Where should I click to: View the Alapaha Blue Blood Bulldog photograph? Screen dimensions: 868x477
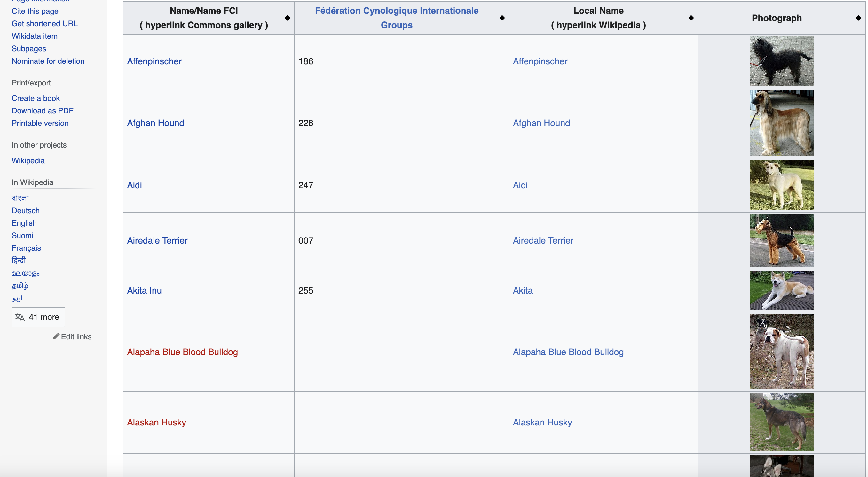pos(782,352)
